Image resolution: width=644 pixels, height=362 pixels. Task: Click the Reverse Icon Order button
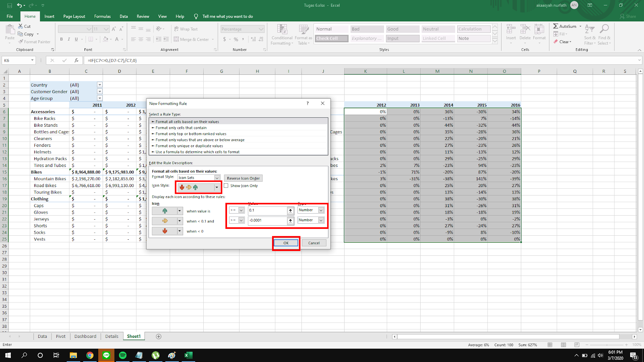(x=243, y=178)
